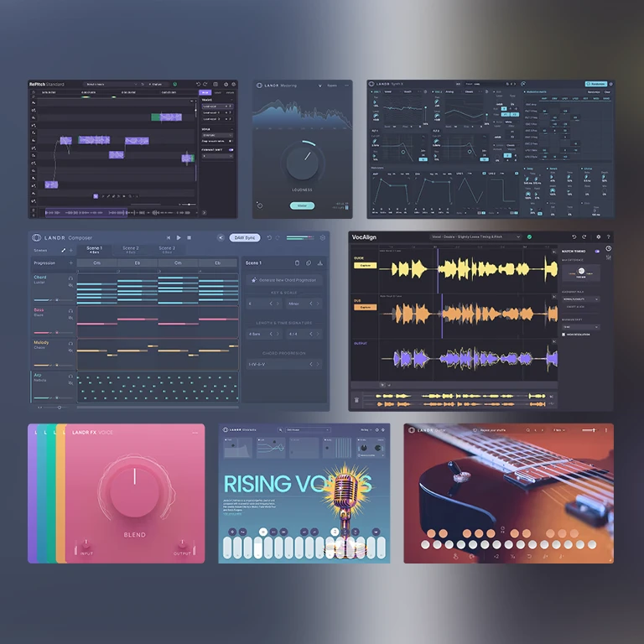This screenshot has width=644, height=644.
Task: Open VocAlign help question mark
Action: coord(608,237)
